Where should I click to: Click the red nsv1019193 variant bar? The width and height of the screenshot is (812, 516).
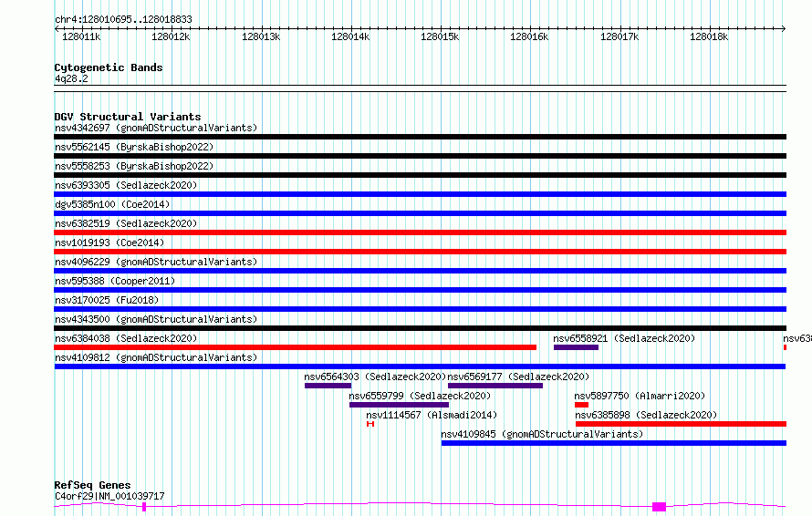coord(420,252)
